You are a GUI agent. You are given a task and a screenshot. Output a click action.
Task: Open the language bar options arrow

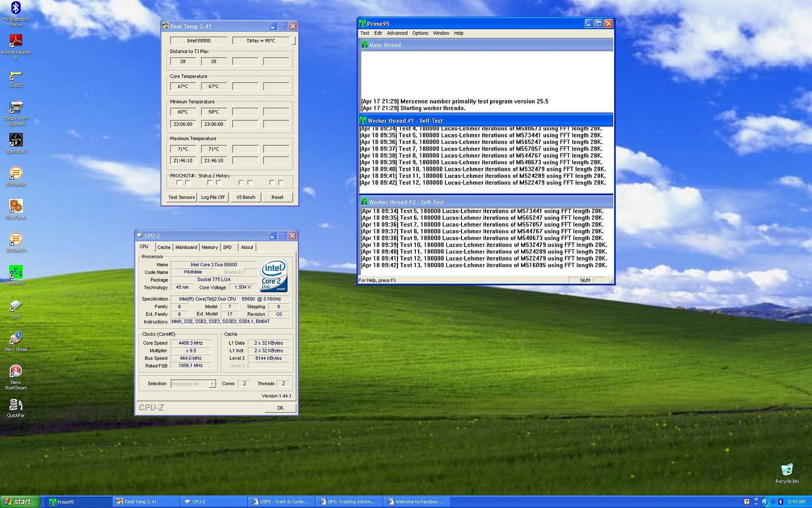[x=756, y=504]
